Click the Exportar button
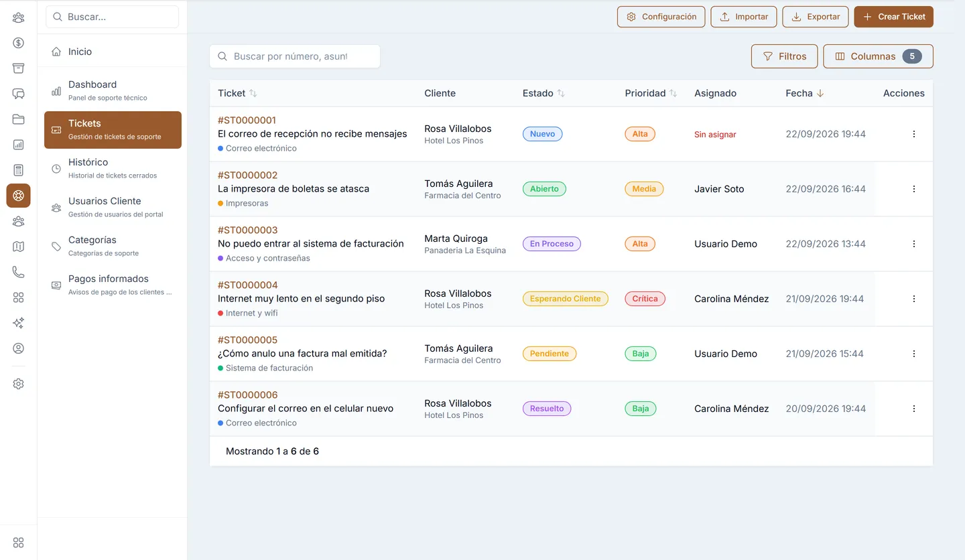The height and width of the screenshot is (560, 965). pos(816,17)
